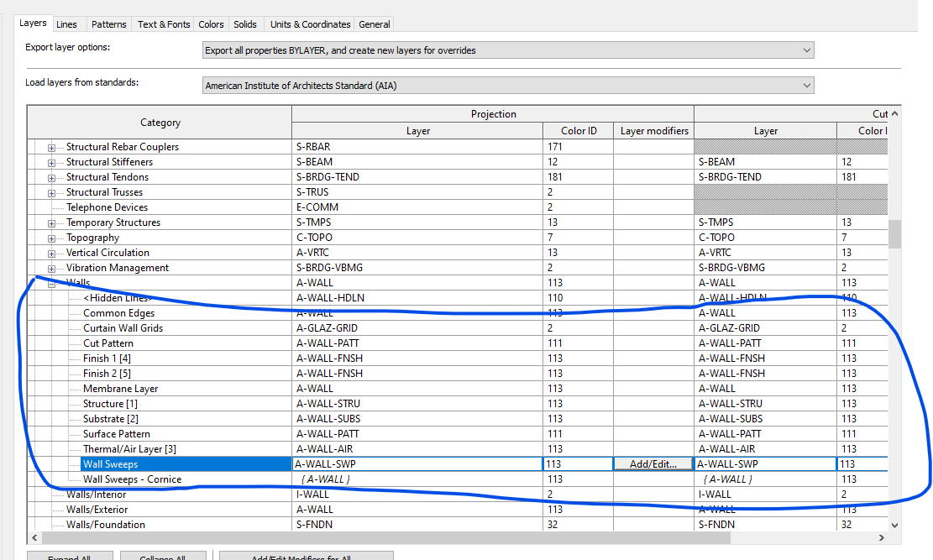
Task: Switch to the Lines tab
Action: tap(66, 24)
